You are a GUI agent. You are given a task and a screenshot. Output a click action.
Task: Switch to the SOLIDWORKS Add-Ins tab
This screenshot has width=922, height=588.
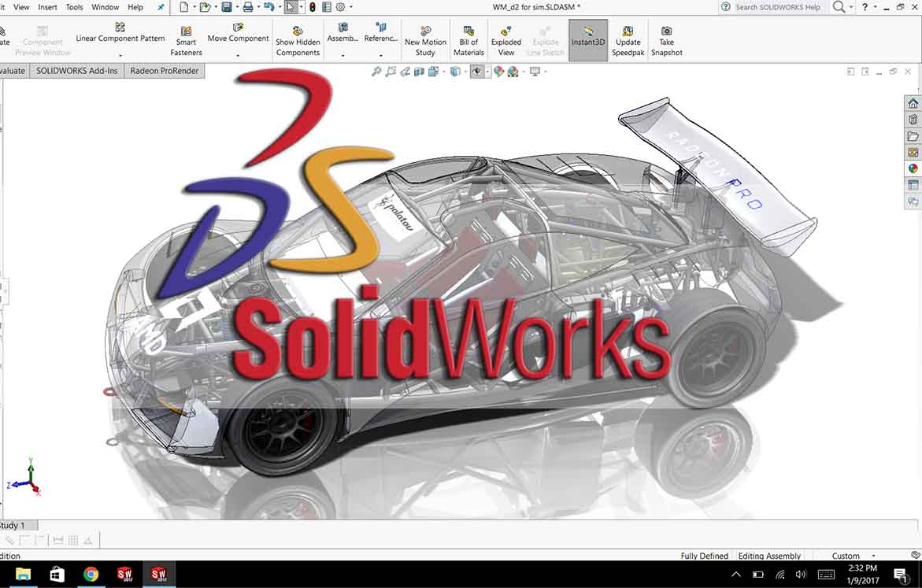pyautogui.click(x=77, y=71)
